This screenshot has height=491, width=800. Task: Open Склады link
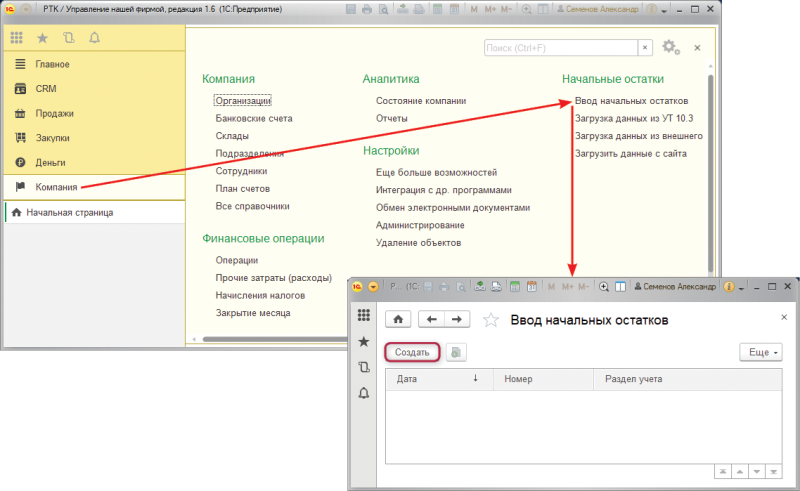[232, 136]
